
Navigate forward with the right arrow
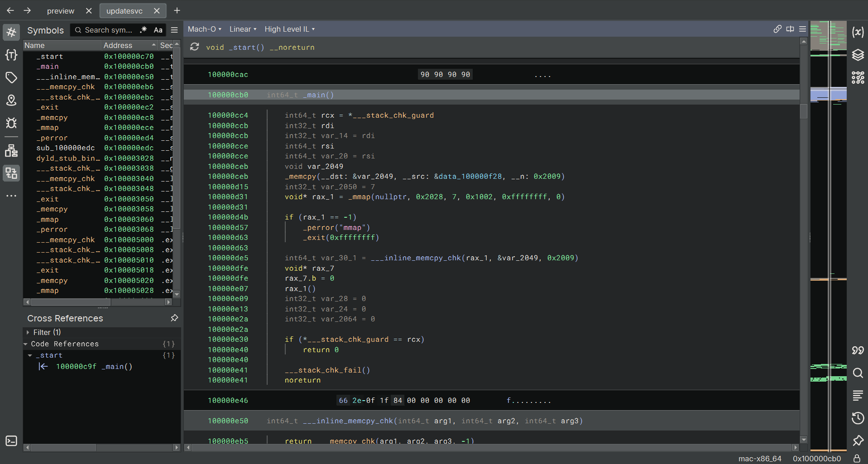[x=27, y=10]
